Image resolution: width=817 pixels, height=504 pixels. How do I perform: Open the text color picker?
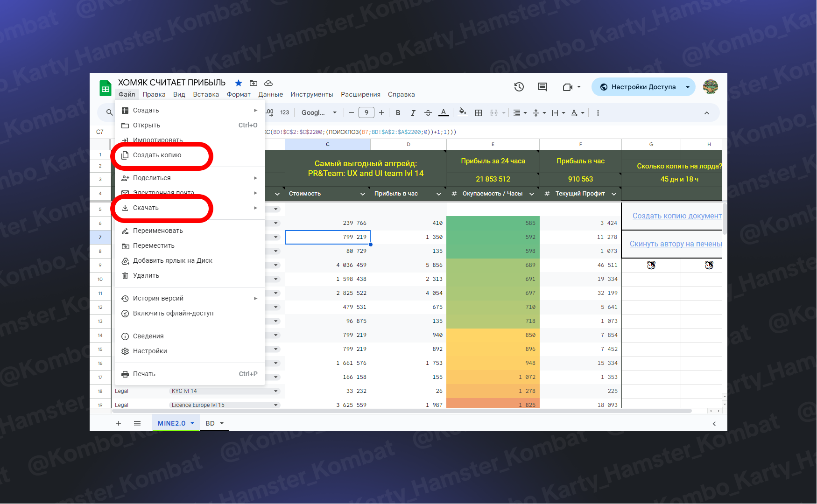point(444,112)
